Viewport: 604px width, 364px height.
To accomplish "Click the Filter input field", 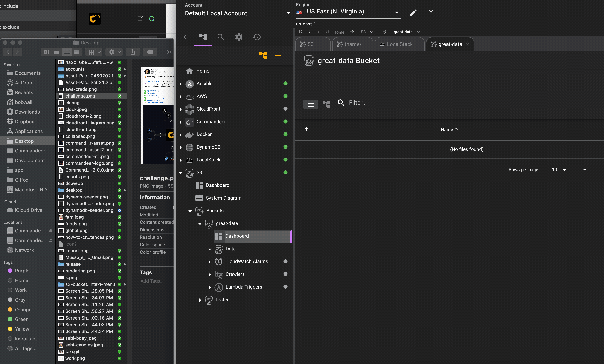I will tap(385, 103).
